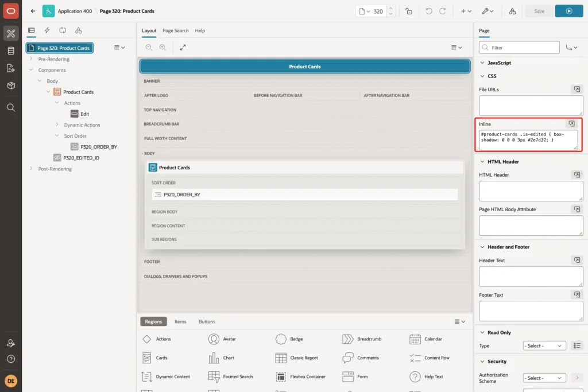Screen dimensions: 588x392
Task: Click the Inline CSS text area
Action: [x=528, y=140]
